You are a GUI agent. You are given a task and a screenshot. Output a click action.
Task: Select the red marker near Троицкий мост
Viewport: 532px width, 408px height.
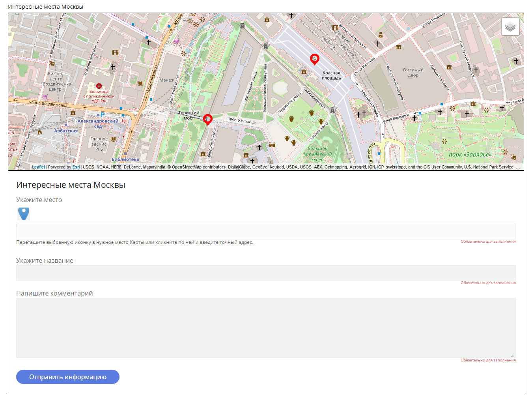click(208, 120)
